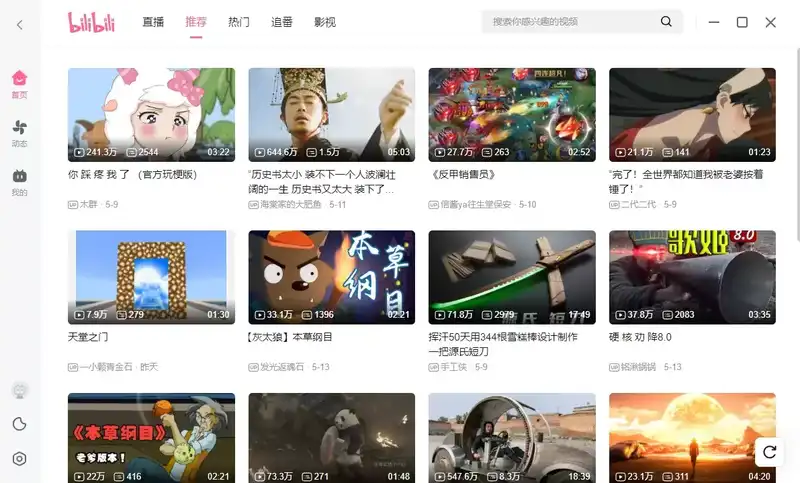Open uploader 发光返魂石 profile
Viewport: 800px width, 483px height.
pyautogui.click(x=282, y=366)
